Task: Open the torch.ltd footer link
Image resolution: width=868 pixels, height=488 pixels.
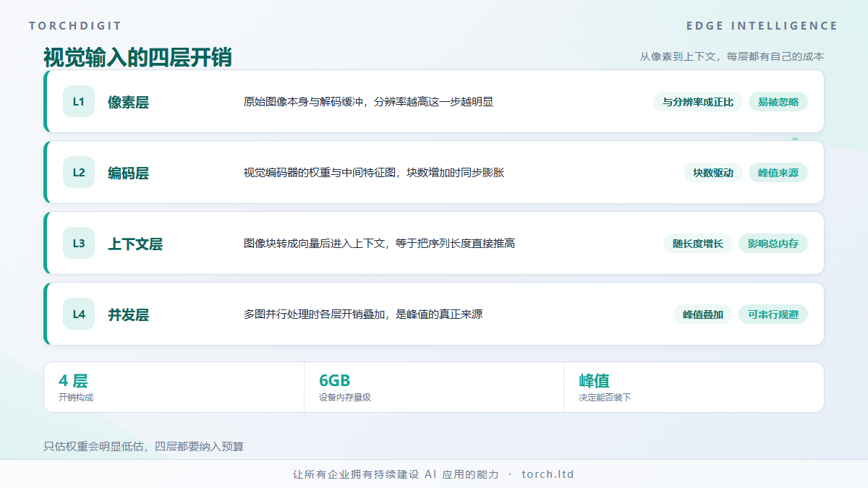Action: pyautogui.click(x=548, y=474)
